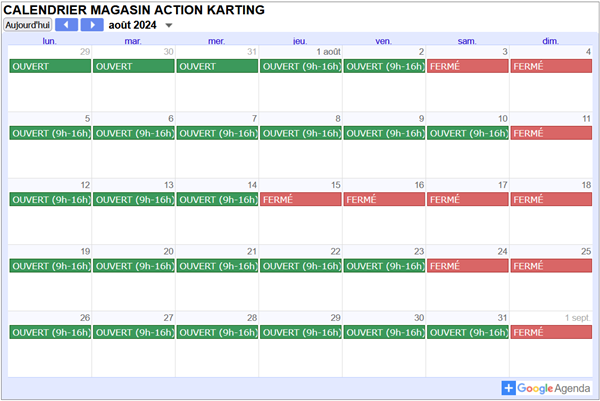
Task: Open OUVERT (9h-16h) event on August 22
Action: click(x=301, y=266)
